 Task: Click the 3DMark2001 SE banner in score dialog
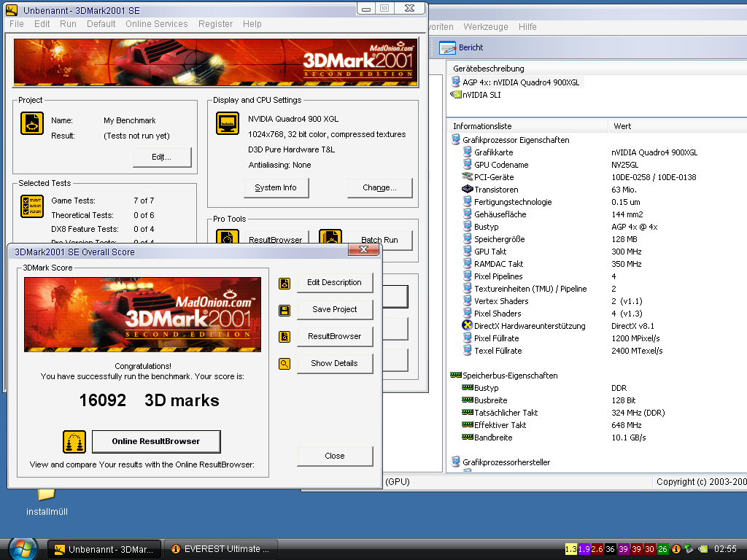point(142,314)
